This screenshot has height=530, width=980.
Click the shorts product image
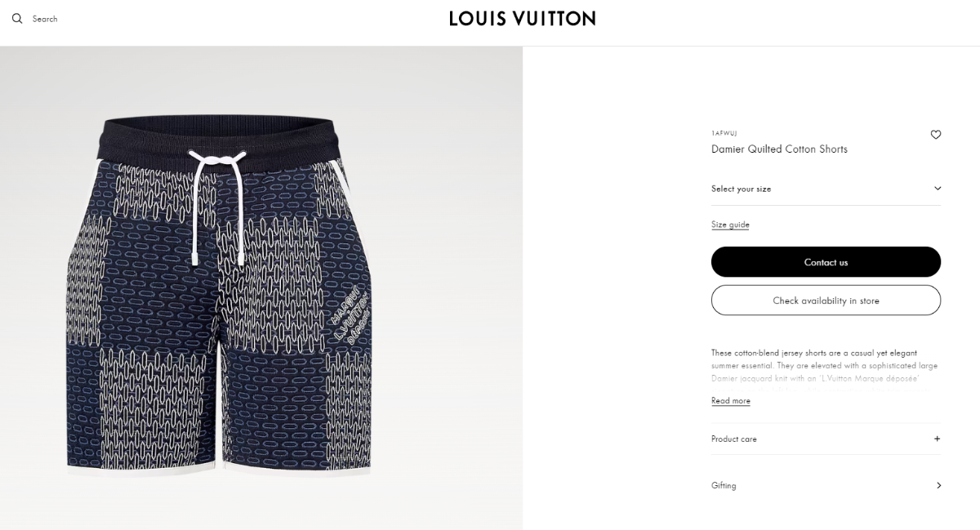(219, 296)
